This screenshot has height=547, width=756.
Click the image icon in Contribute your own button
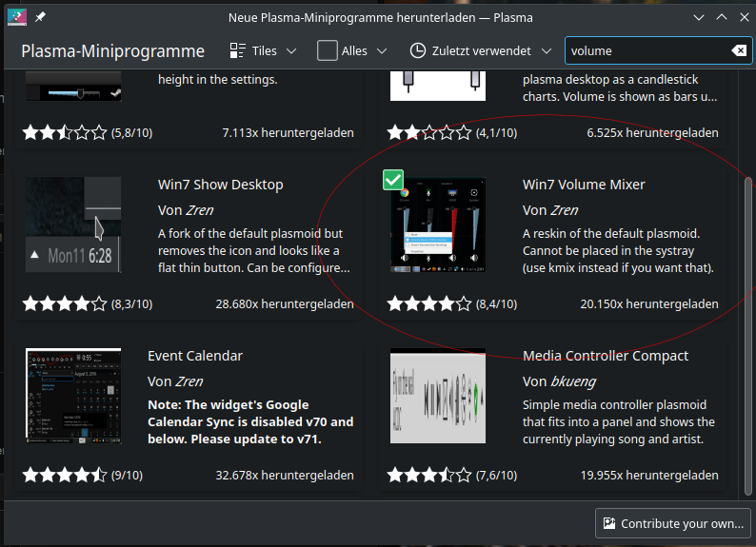coord(609,523)
